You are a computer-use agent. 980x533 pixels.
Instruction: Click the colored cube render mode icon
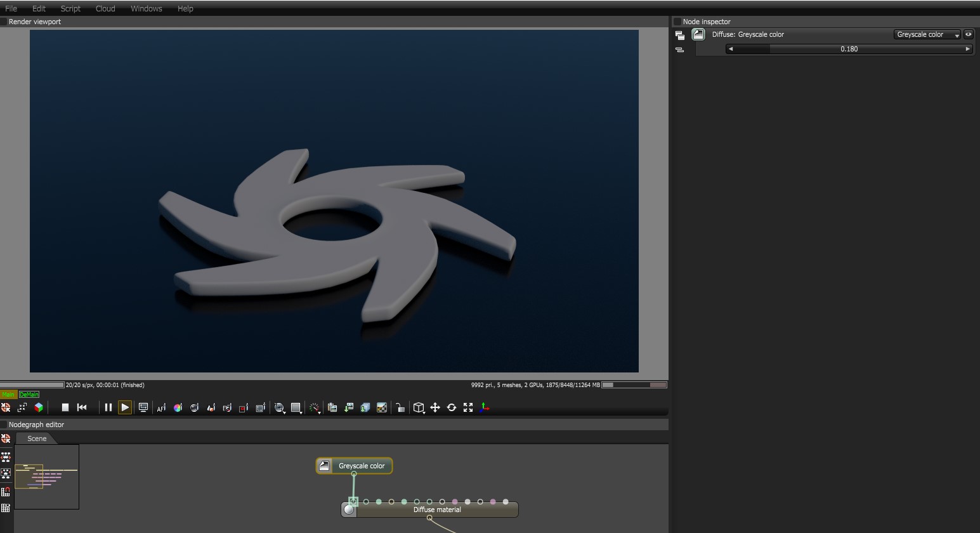point(39,407)
